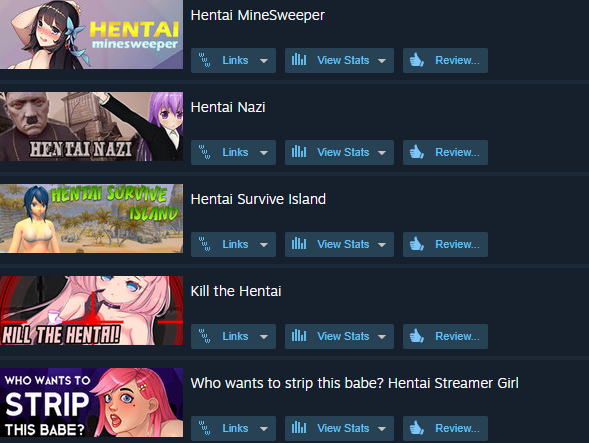This screenshot has height=443, width=589.
Task: Select the Strip This Babe cover thumbnail
Action: click(91, 402)
